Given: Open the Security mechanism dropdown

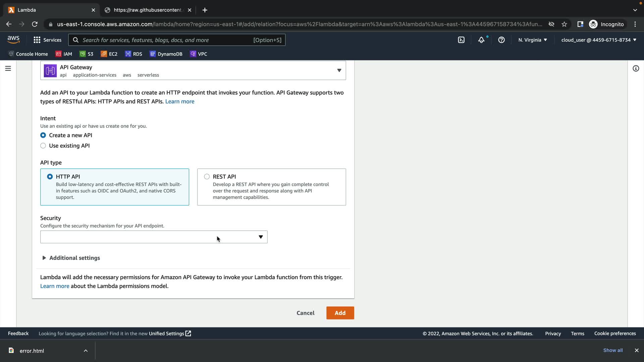Looking at the screenshot, I should click(154, 237).
